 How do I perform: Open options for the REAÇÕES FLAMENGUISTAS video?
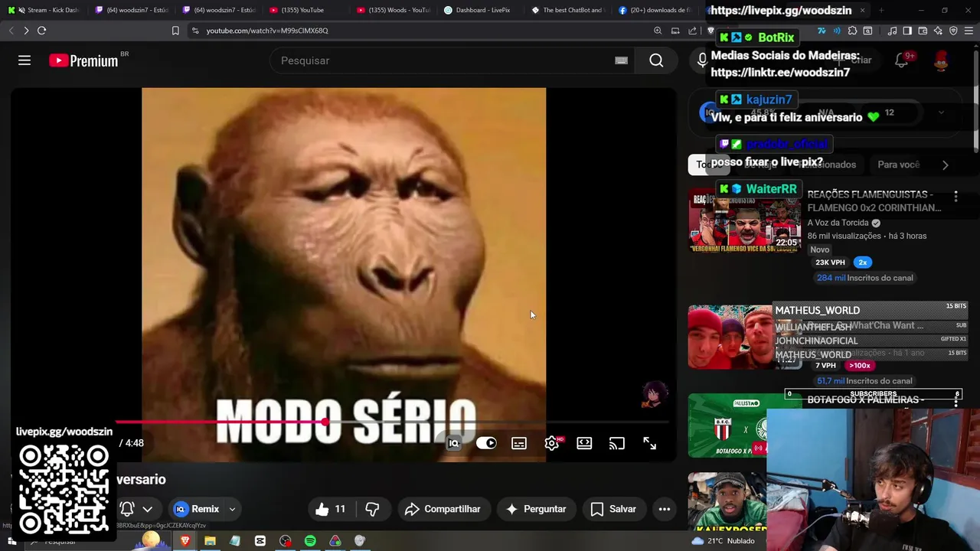coord(955,197)
